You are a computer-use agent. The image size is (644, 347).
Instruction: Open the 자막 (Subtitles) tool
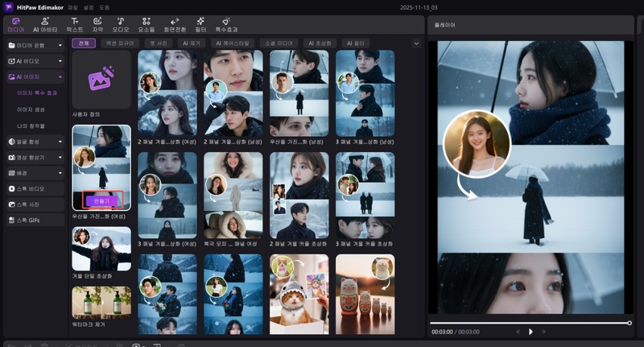tap(97, 23)
